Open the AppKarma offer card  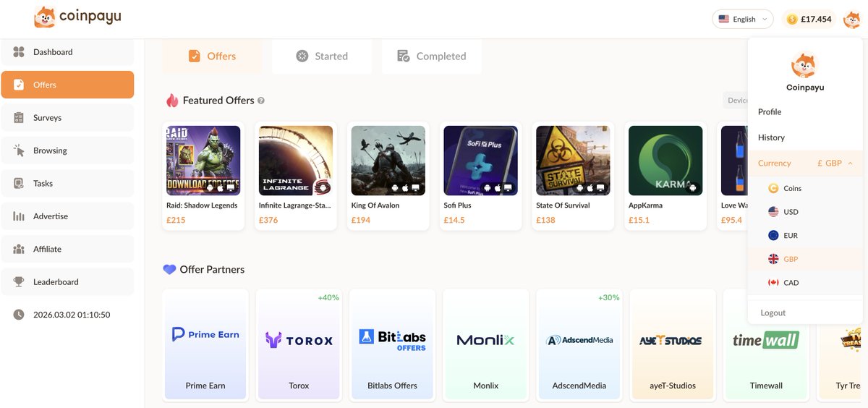pyautogui.click(x=665, y=176)
